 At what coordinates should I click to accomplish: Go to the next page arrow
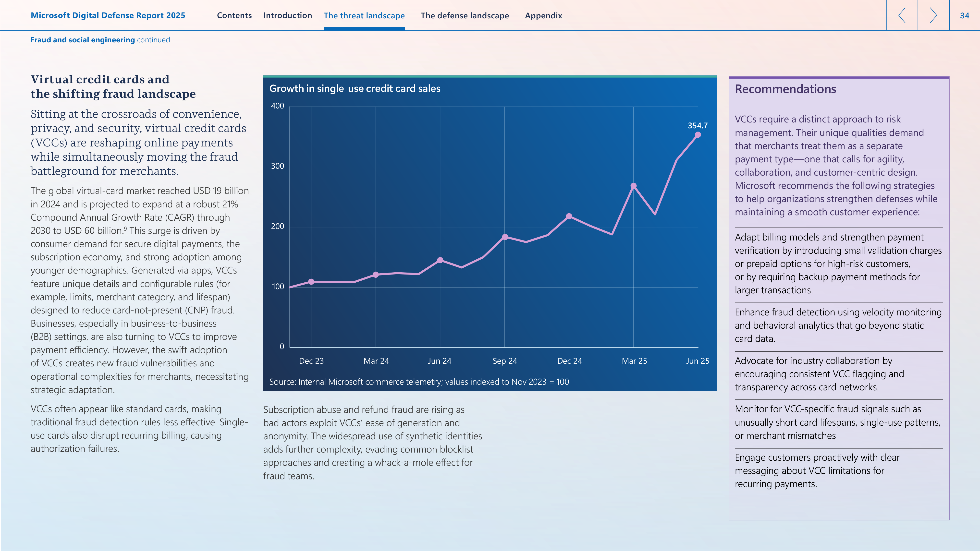pos(933,16)
